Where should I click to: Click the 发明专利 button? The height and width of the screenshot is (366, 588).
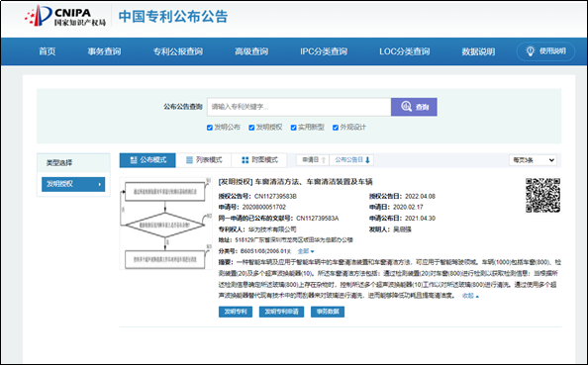(x=236, y=312)
